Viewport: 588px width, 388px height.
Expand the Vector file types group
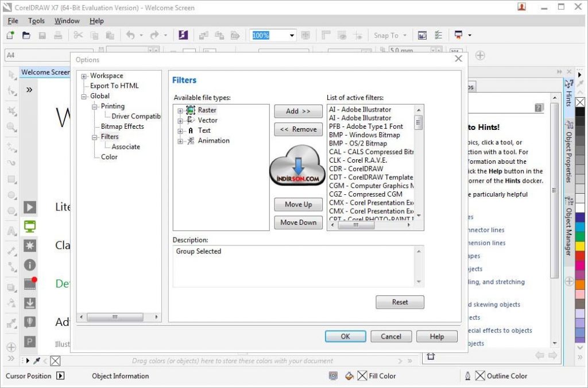pos(180,121)
